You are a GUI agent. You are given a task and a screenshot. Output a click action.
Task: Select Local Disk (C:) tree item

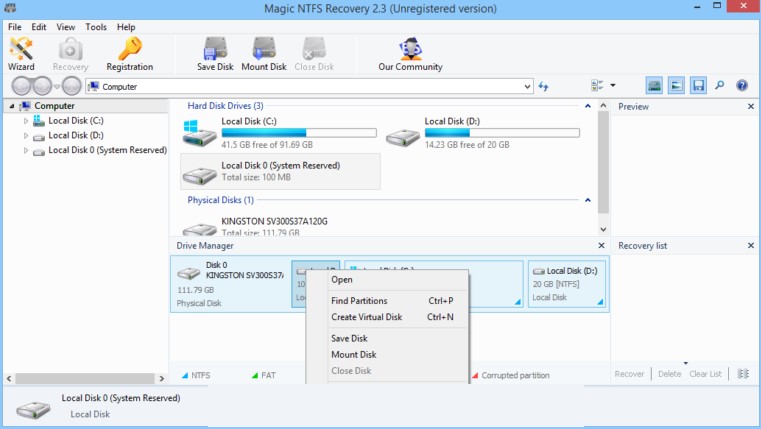click(x=76, y=121)
